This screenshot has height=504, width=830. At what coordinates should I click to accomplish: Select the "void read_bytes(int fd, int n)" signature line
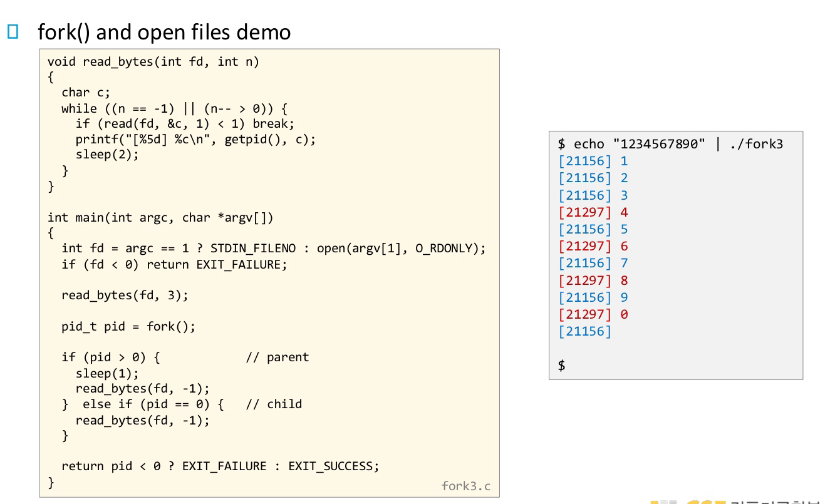pos(153,61)
